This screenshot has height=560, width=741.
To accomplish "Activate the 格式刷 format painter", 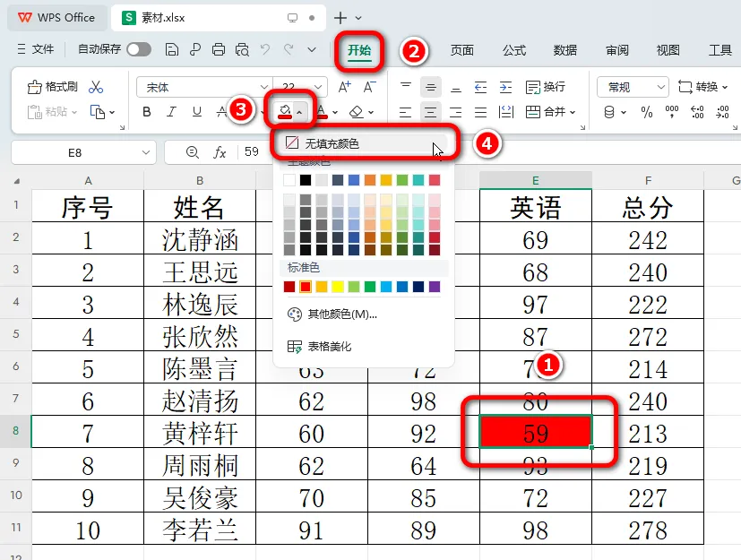I will 53,87.
